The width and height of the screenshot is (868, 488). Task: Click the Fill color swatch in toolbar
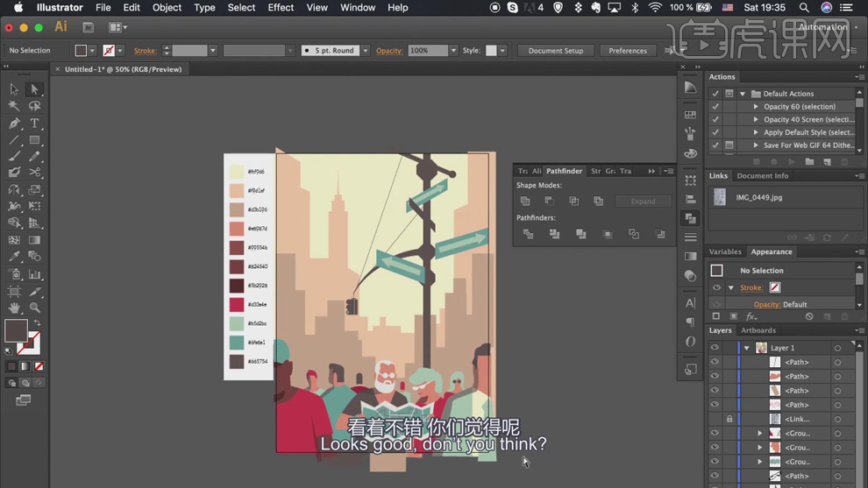[x=15, y=329]
